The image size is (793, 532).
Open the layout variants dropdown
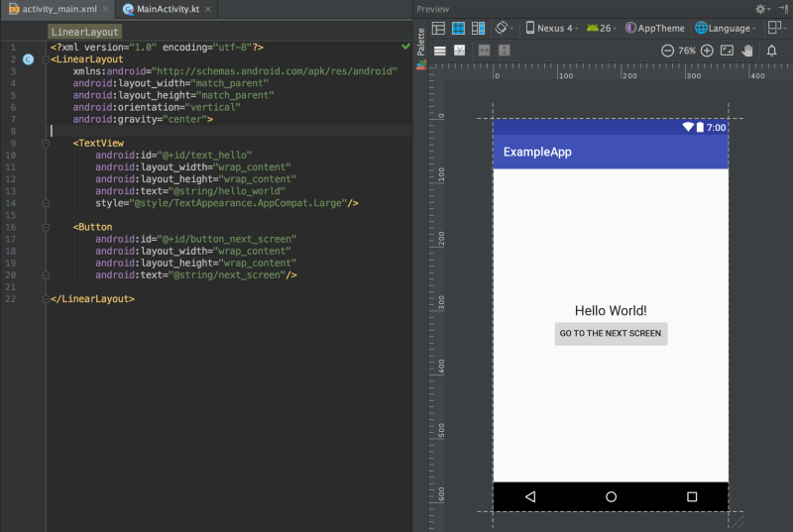776,28
